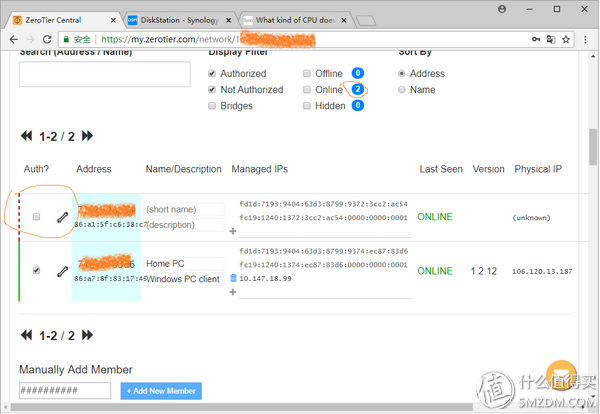Switch to the ZeroTier Central tab
Screen dimensions: 600x414
click(x=64, y=20)
